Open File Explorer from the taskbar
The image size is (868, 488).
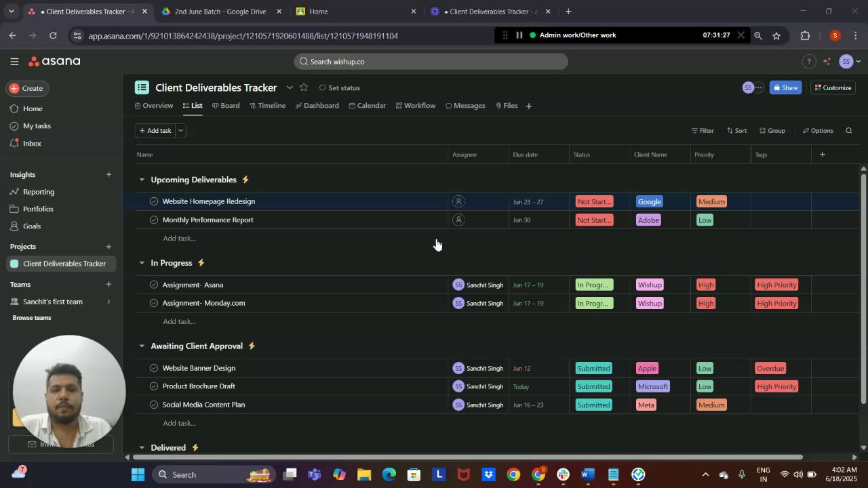364,474
